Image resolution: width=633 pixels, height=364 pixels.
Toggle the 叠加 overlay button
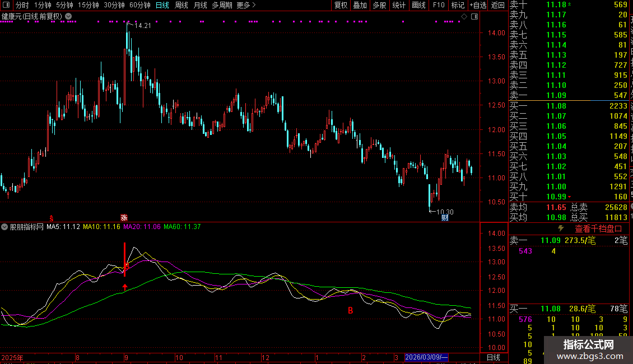[x=360, y=5]
